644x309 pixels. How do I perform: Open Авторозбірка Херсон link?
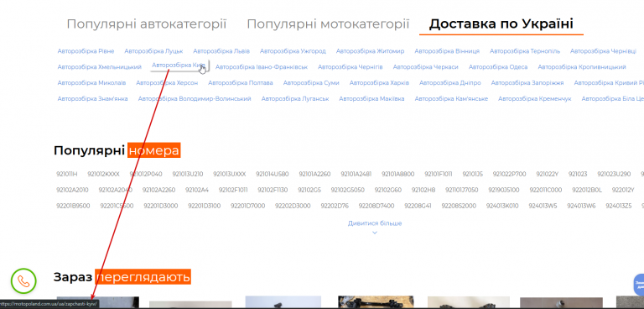[167, 82]
